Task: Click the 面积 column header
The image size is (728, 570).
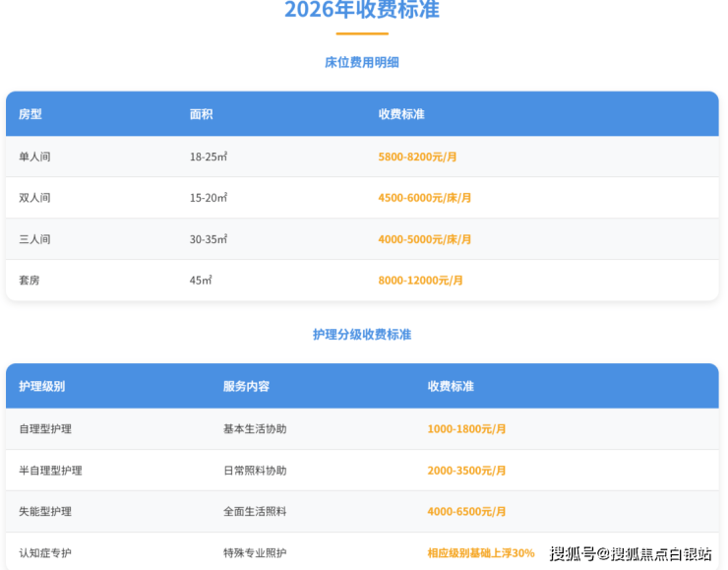Action: 201,114
